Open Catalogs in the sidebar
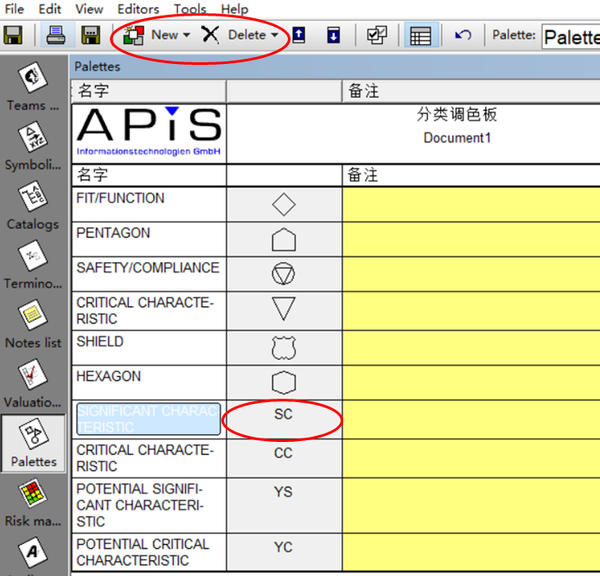This screenshot has width=600, height=576. (x=33, y=206)
